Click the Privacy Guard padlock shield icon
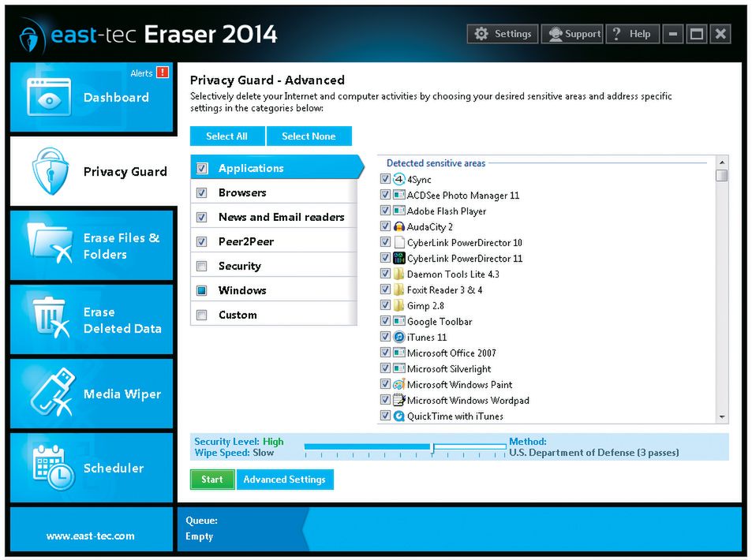This screenshot has width=752, height=560. pyautogui.click(x=50, y=171)
